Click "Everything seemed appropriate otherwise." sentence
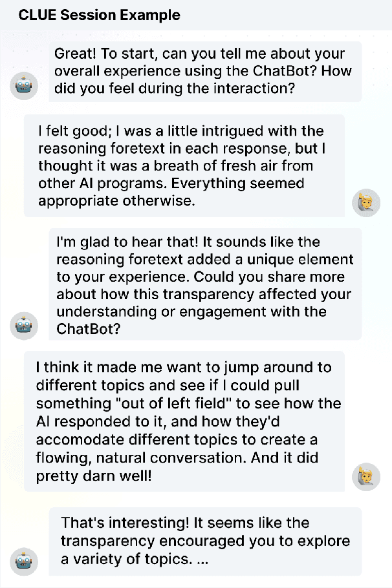 (x=171, y=192)
